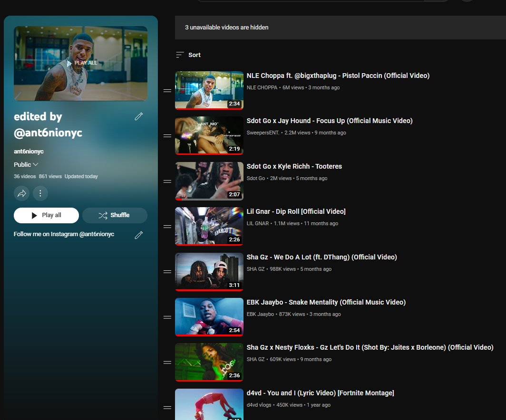506x420 pixels.
Task: Open Sha Gz x Nesty Floxks video title
Action: [x=370, y=347]
